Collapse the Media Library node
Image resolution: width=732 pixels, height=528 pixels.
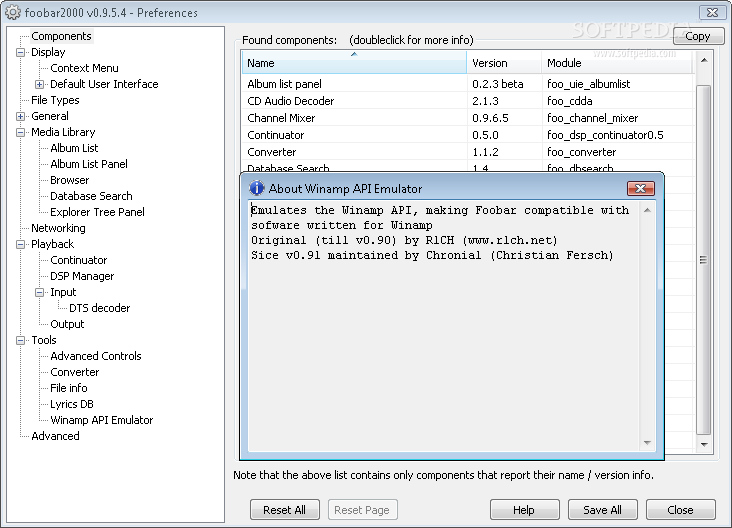21,133
